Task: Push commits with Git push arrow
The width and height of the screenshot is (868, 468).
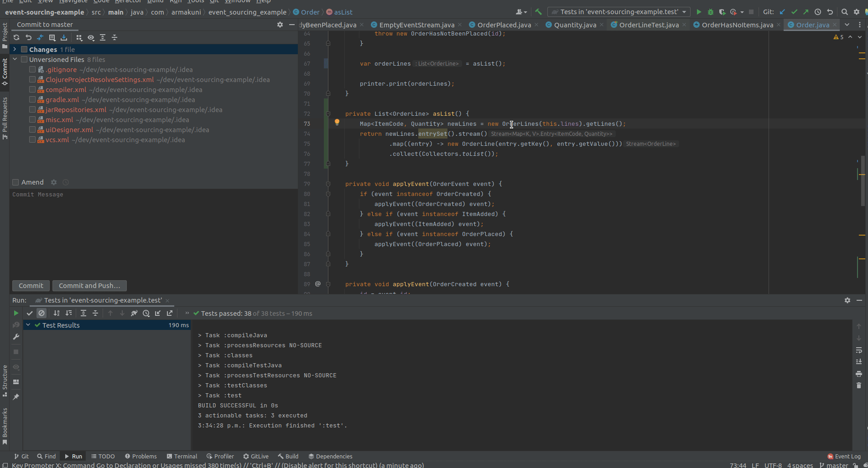Action: (806, 12)
